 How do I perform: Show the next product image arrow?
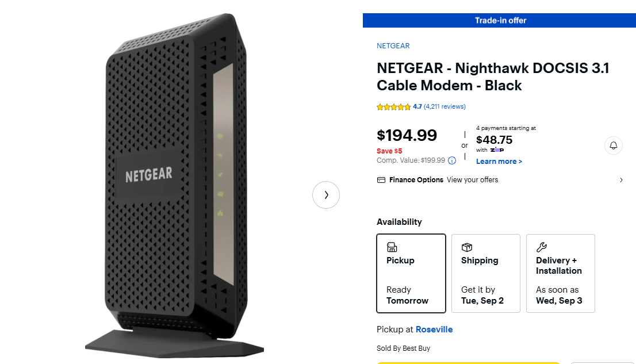click(x=326, y=195)
